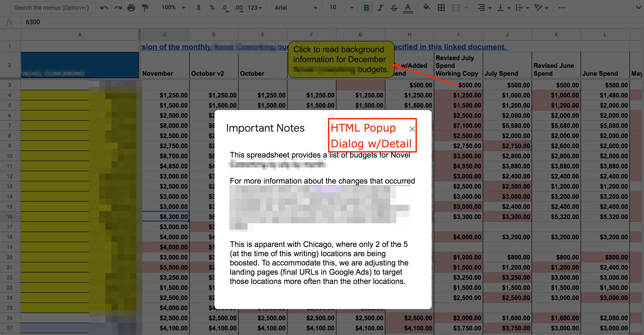Print the spreadsheet
The image size is (644, 335).
coord(131,7)
